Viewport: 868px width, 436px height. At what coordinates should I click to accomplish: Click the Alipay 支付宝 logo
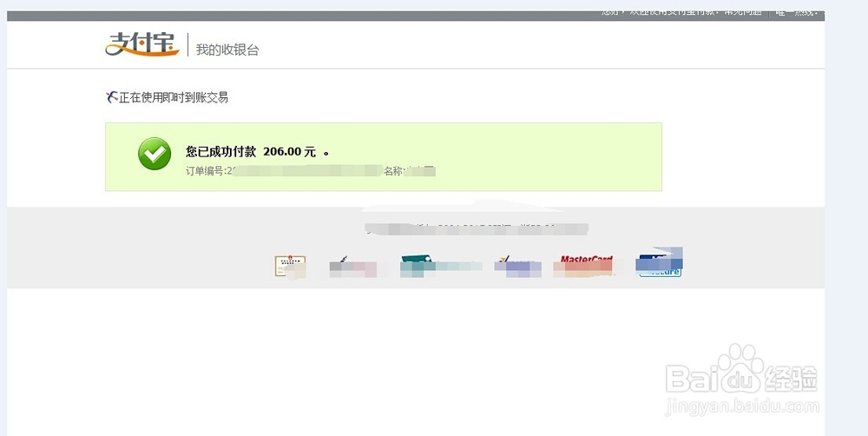point(142,44)
